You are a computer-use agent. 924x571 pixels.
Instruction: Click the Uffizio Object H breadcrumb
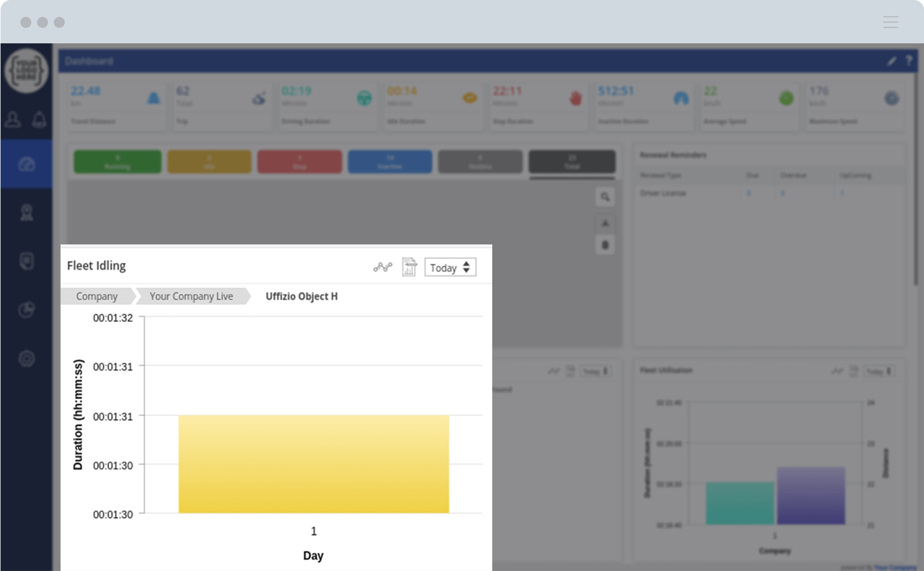coord(301,296)
